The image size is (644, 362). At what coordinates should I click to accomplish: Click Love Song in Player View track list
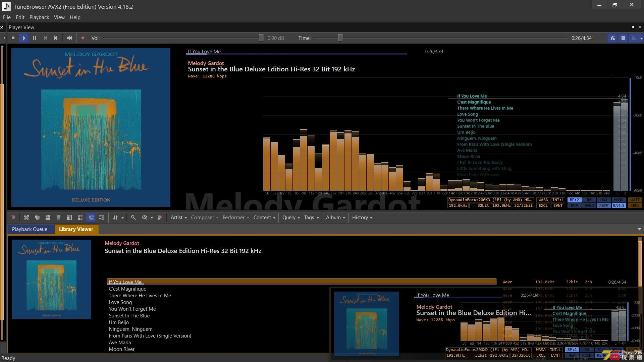click(x=467, y=114)
